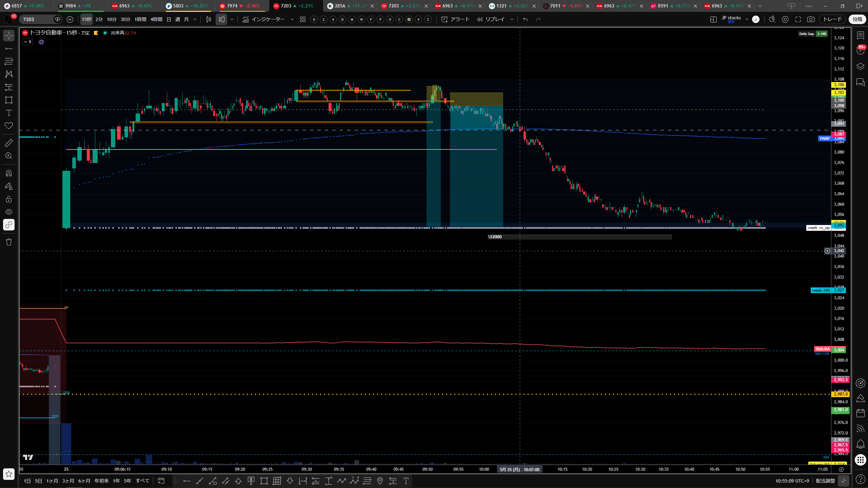Open the インジケーター indicators dialog
The width and height of the screenshot is (868, 488).
coord(264,19)
